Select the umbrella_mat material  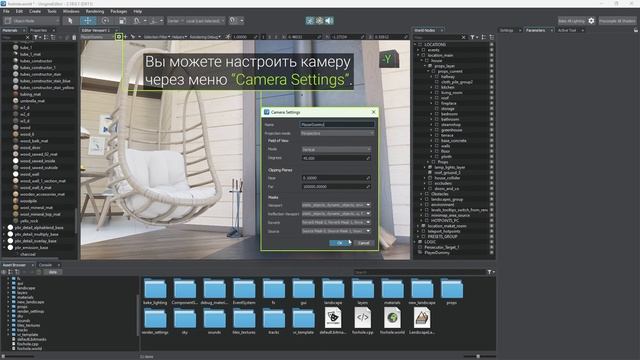pyautogui.click(x=32, y=101)
